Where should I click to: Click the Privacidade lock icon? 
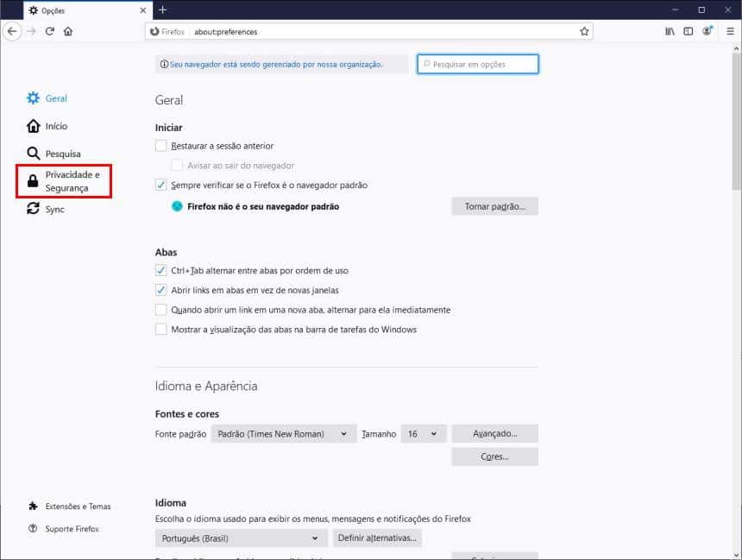pos(33,181)
